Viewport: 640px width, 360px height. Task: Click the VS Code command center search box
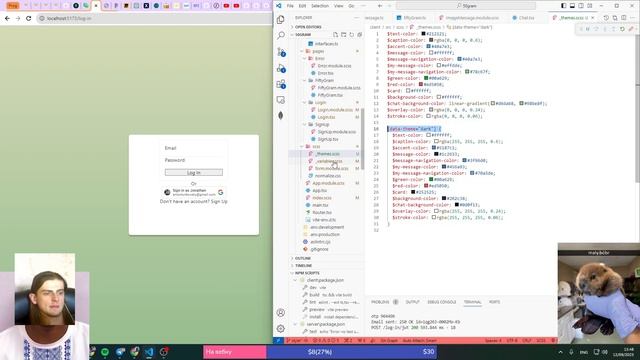(466, 6)
